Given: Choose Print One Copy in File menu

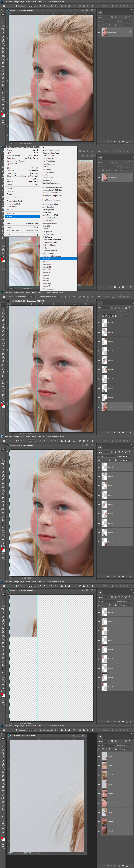Looking at the screenshot, I should coord(22,231).
